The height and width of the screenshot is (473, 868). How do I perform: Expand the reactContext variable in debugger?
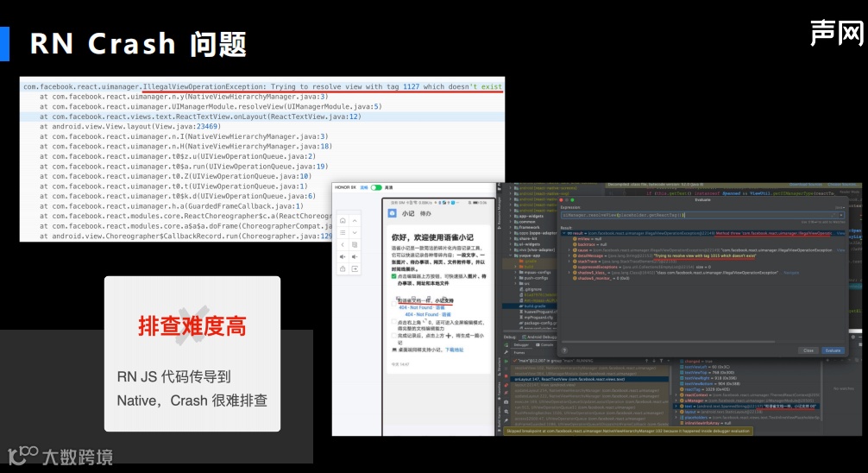676,395
